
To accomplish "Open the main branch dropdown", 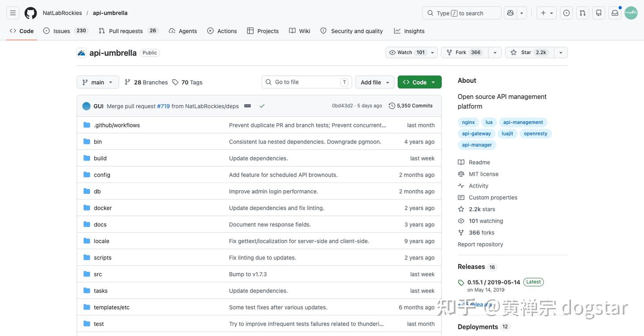I will [98, 82].
